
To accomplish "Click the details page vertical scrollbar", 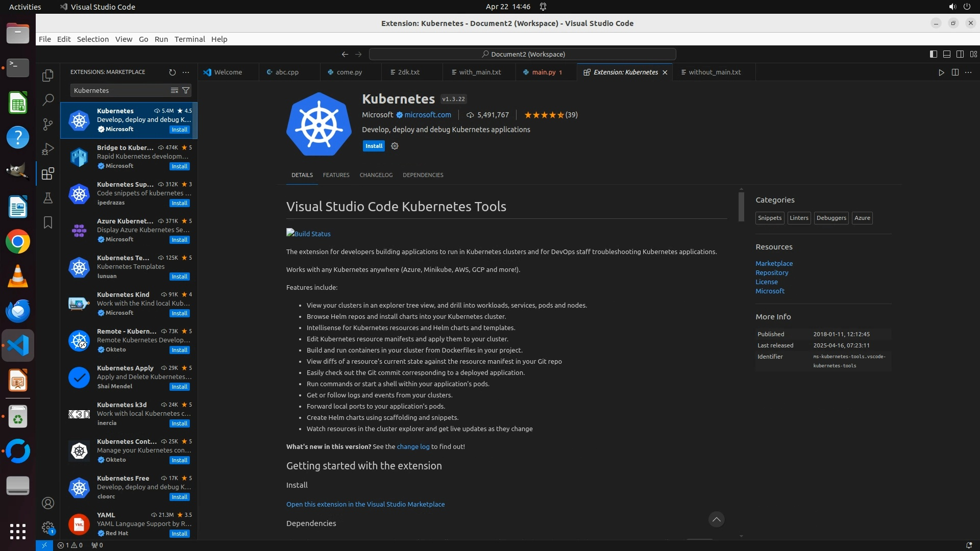I will click(x=741, y=207).
